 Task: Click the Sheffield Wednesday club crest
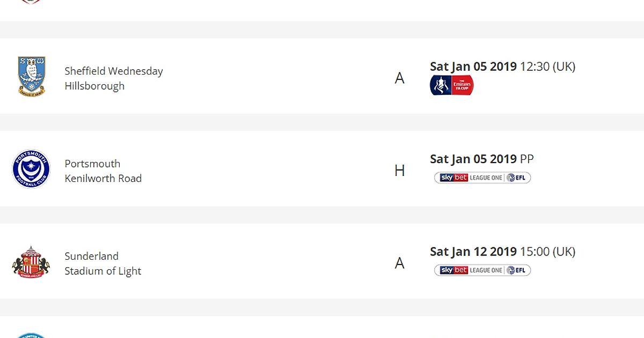pyautogui.click(x=31, y=76)
